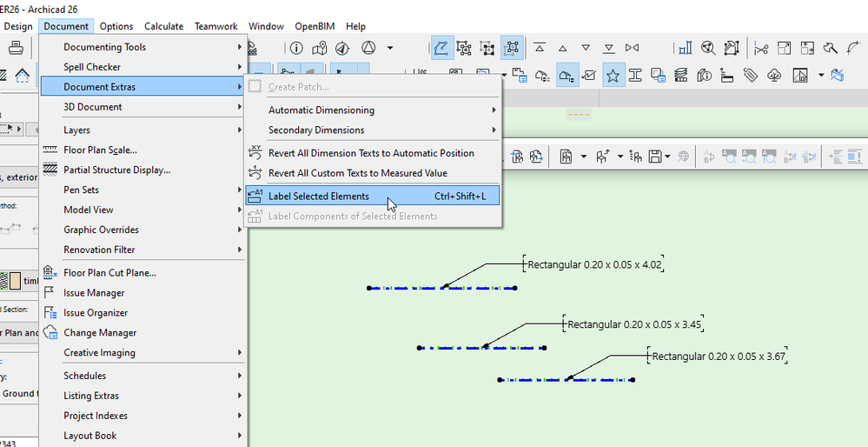Click Revert All Dimension Texts to Automatic Position
The image size is (868, 447).
pyautogui.click(x=371, y=153)
